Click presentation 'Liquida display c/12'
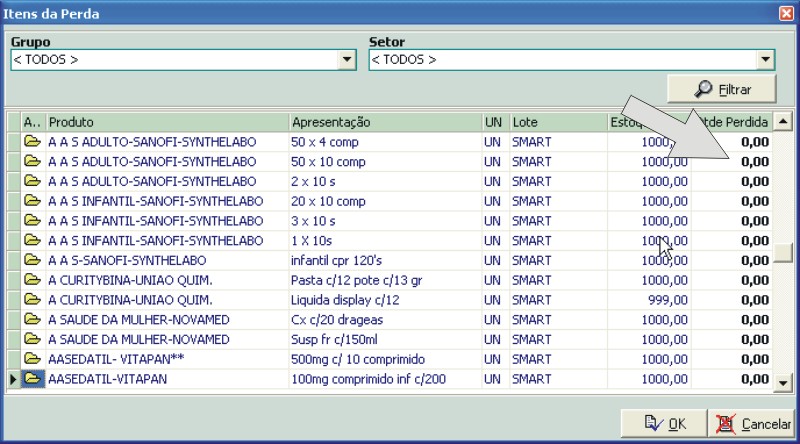The height and width of the screenshot is (444, 800). tap(345, 300)
